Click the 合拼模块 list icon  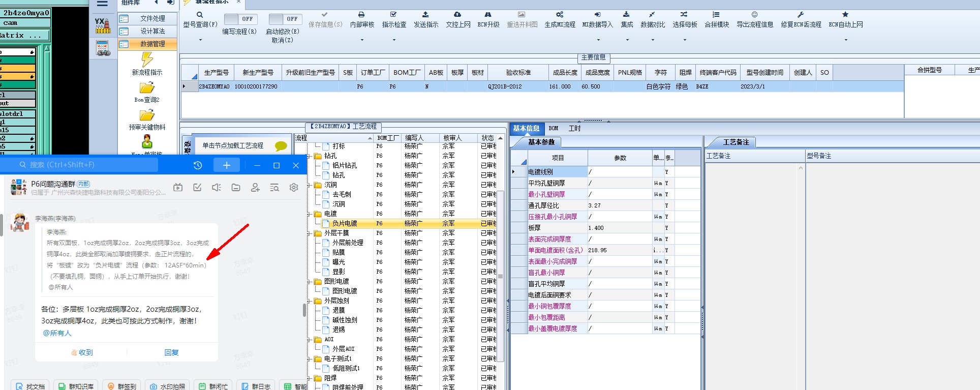click(x=716, y=15)
